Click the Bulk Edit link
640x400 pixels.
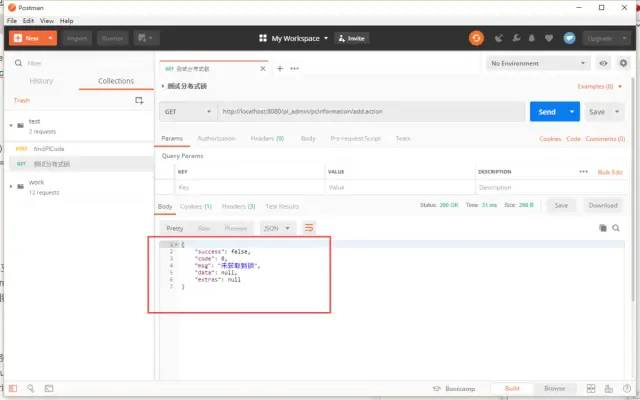tap(610, 172)
